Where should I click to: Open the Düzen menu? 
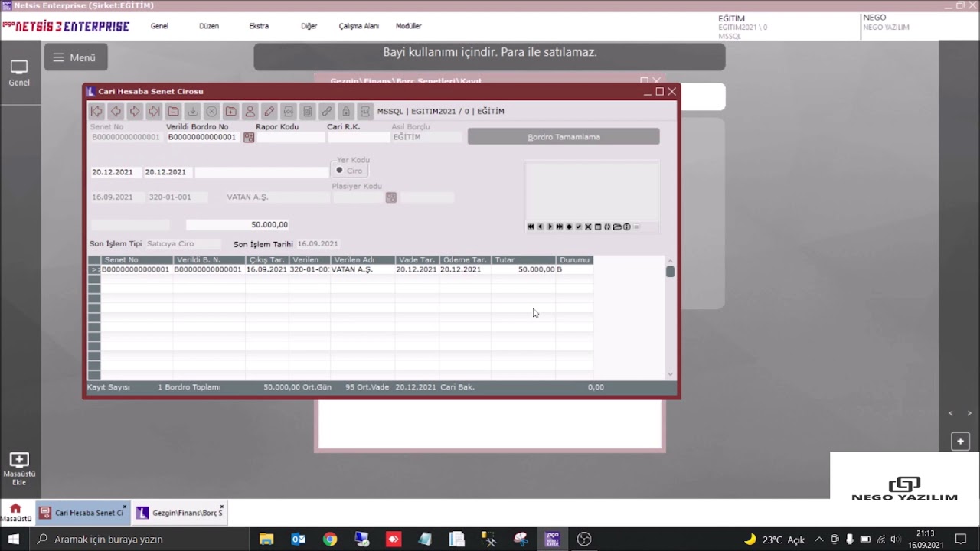209,26
